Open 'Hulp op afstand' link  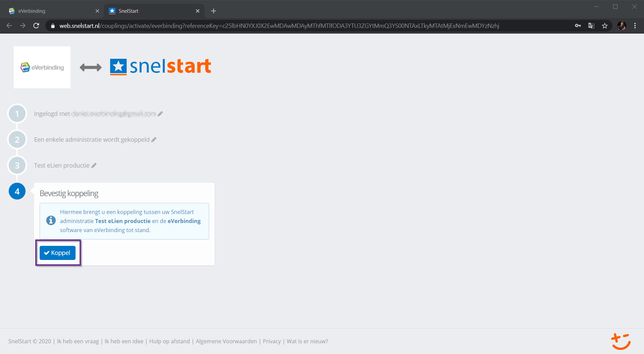coord(170,341)
